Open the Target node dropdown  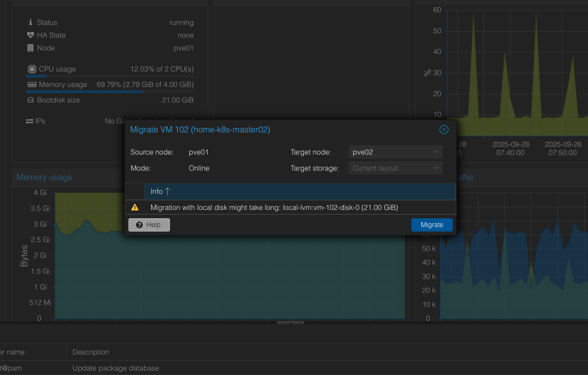click(x=395, y=152)
